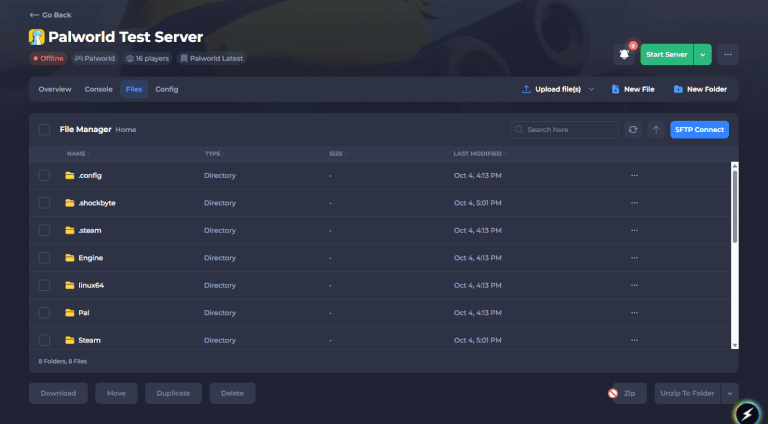Click the Duplicate button
The width and height of the screenshot is (768, 424).
(x=173, y=393)
